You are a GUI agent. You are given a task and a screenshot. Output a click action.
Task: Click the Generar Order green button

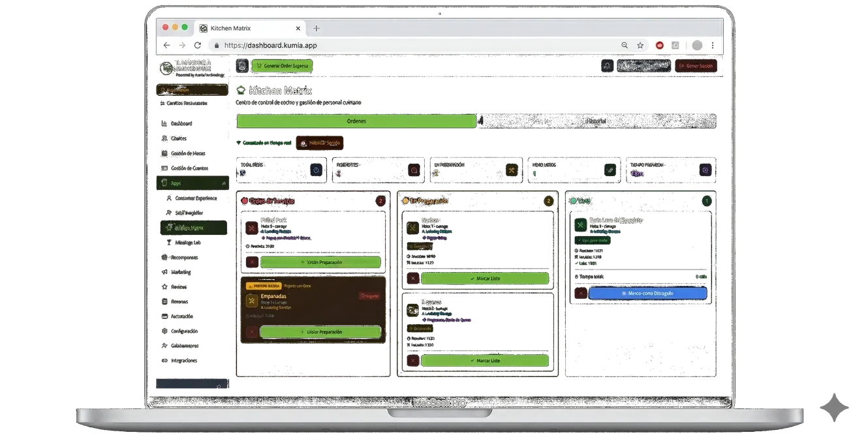282,66
